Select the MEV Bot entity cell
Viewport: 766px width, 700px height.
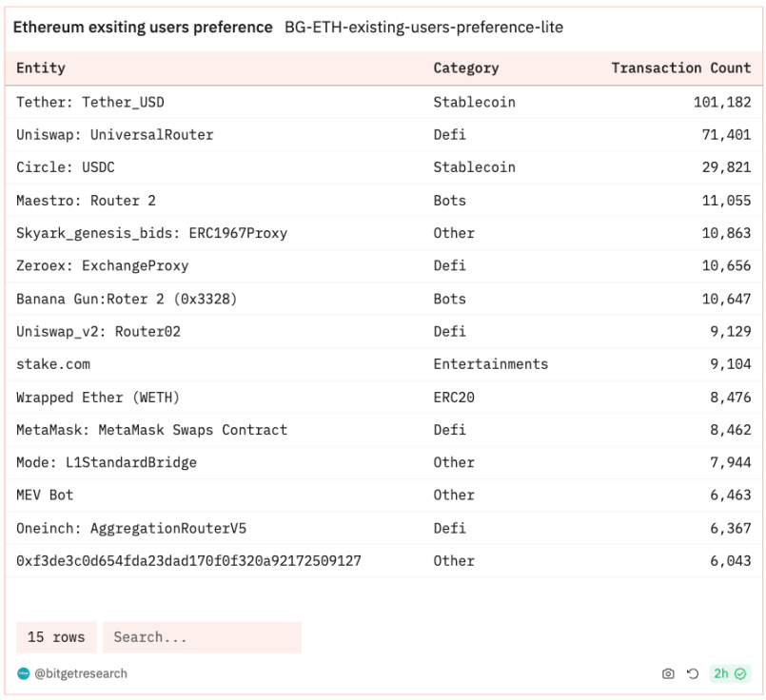tap(45, 496)
